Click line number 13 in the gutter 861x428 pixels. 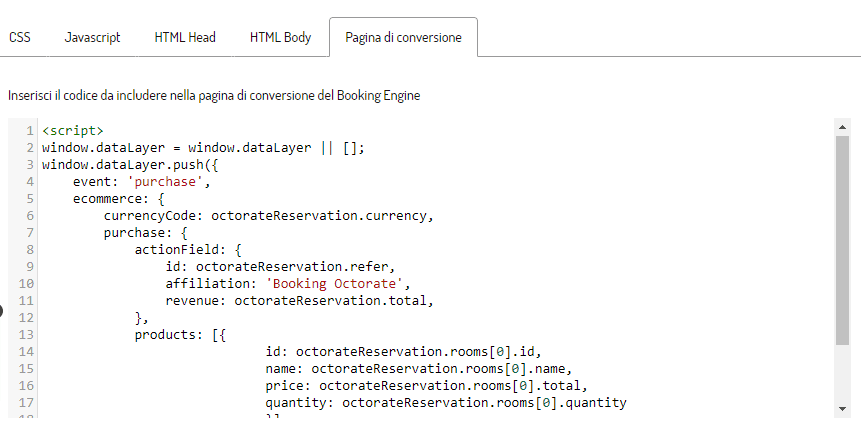(x=27, y=335)
